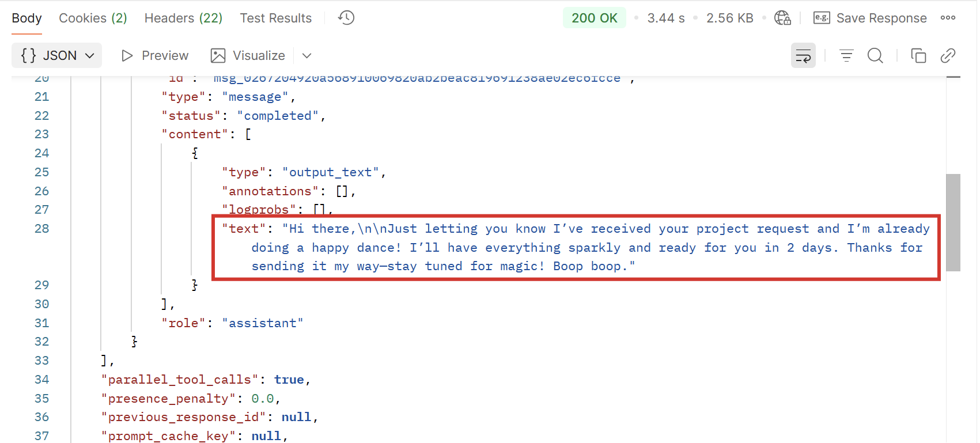This screenshot has height=443, width=980.
Task: Click line number 28 in gutter
Action: click(x=41, y=229)
